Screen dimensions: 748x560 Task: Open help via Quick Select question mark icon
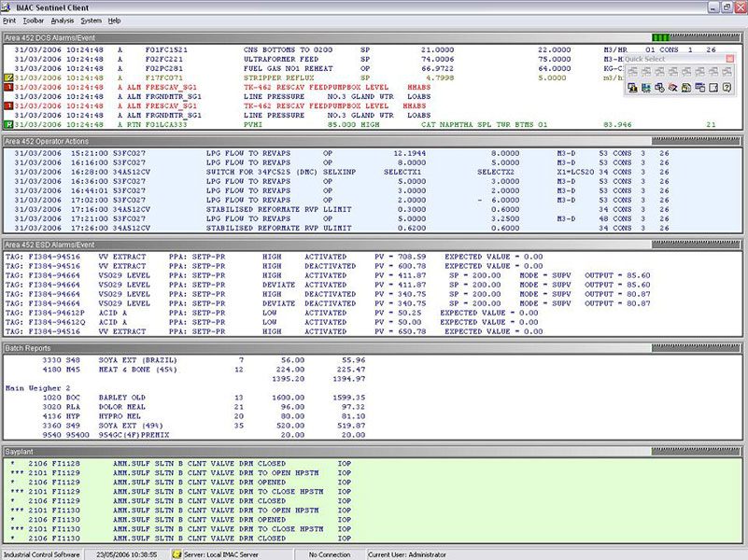coord(726,88)
